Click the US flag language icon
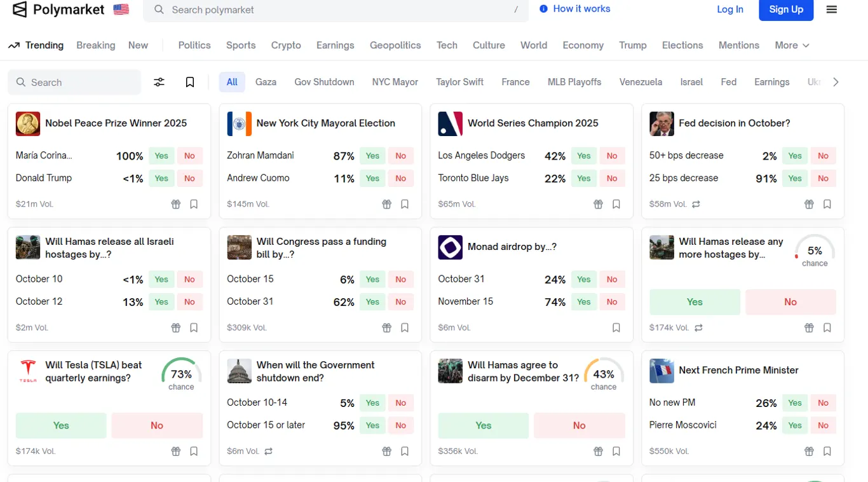868x482 pixels. [121, 10]
